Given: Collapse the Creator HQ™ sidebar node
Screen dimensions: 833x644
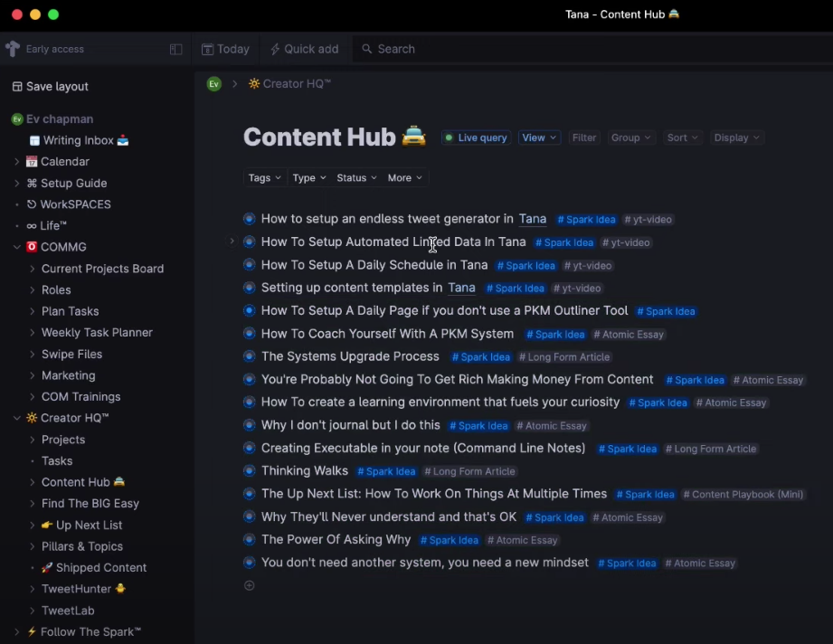Looking at the screenshot, I should coord(16,418).
